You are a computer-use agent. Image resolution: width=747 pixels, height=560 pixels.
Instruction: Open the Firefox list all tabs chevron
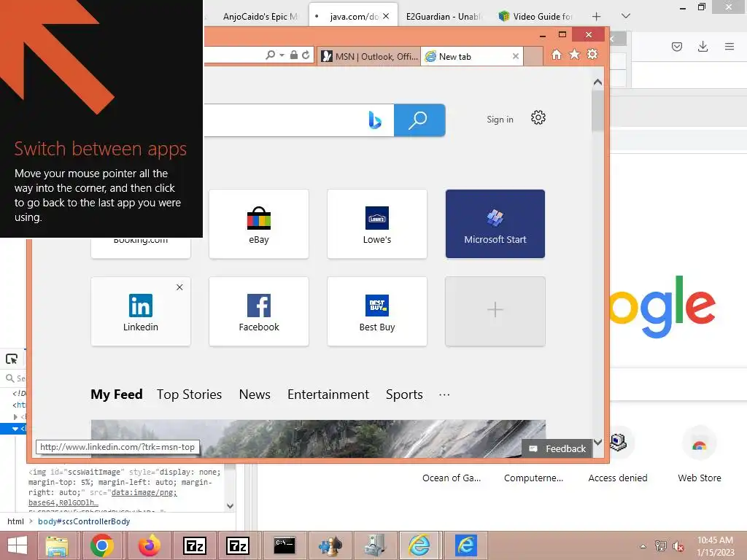(626, 16)
